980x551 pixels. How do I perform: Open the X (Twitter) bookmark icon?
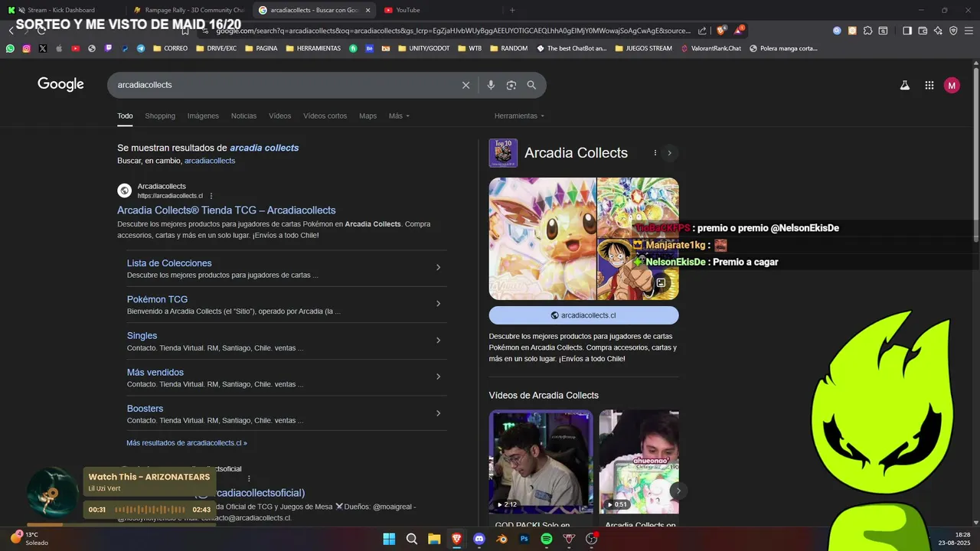point(43,48)
